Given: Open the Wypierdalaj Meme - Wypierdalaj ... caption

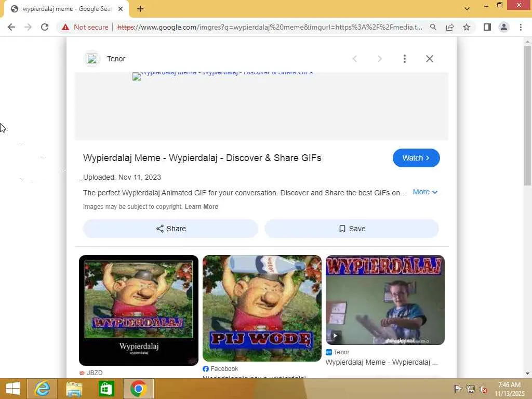Looking at the screenshot, I should 382,362.
